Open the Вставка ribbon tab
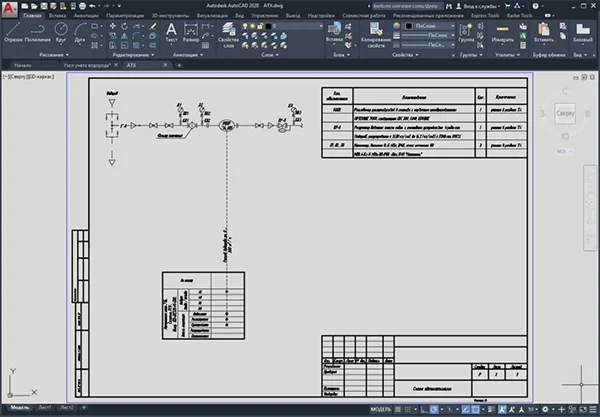The width and height of the screenshot is (600, 417). pyautogui.click(x=57, y=16)
